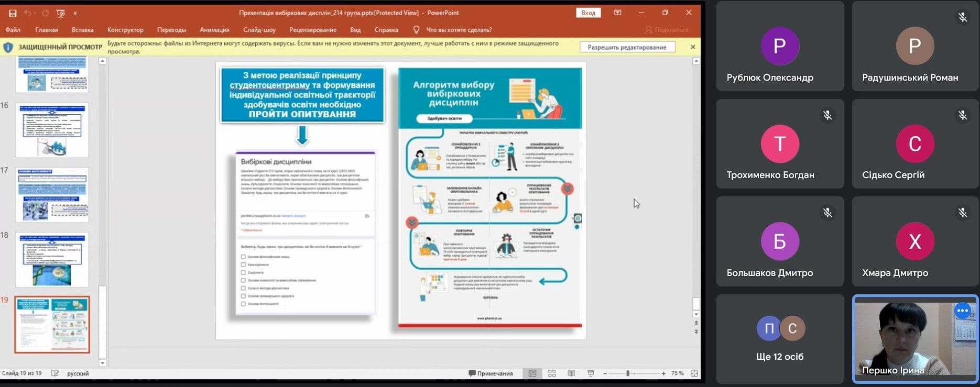
Task: Open the Customize Quick Access Toolbar arrow
Action: pos(75,13)
